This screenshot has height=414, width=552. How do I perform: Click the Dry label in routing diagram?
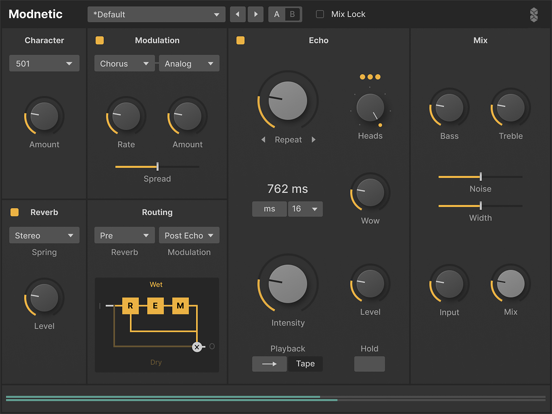[156, 362]
